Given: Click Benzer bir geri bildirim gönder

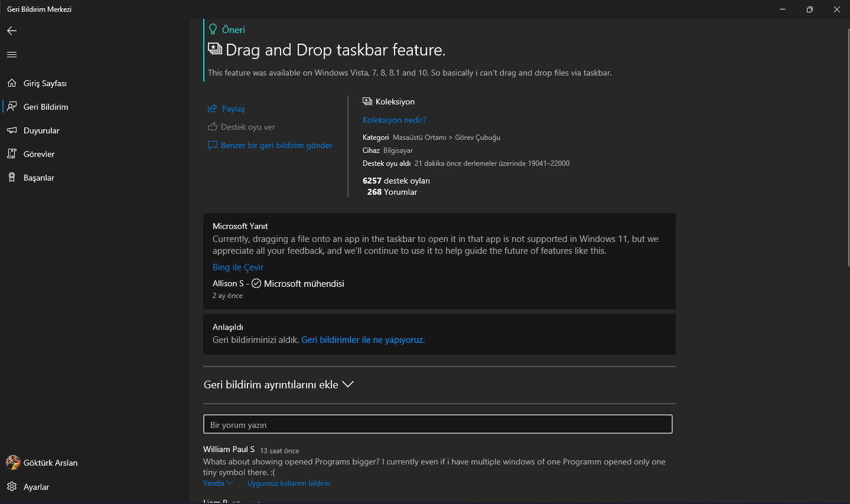Looking at the screenshot, I should point(276,145).
